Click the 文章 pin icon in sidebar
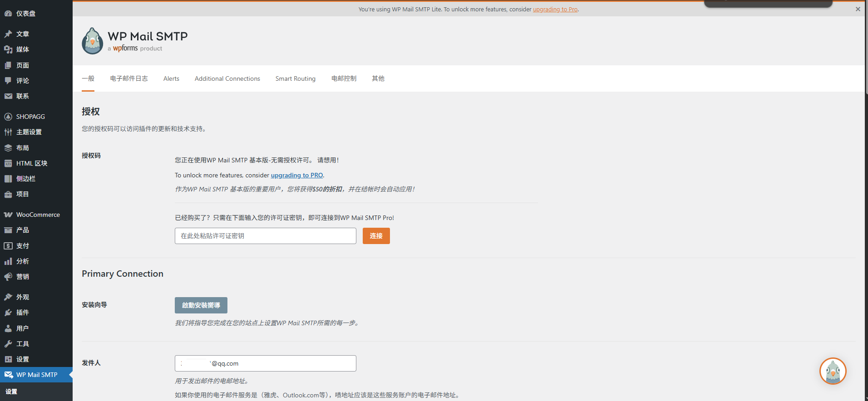This screenshot has width=868, height=401. (8, 34)
